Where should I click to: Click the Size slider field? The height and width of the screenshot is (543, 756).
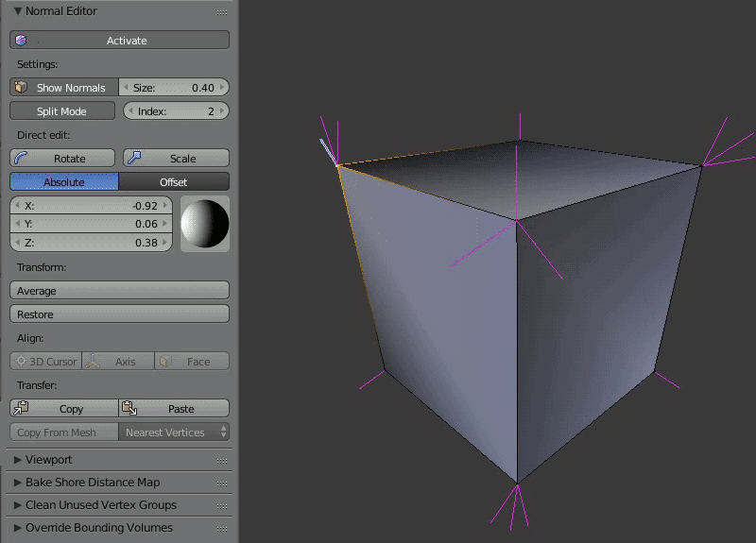(x=174, y=87)
